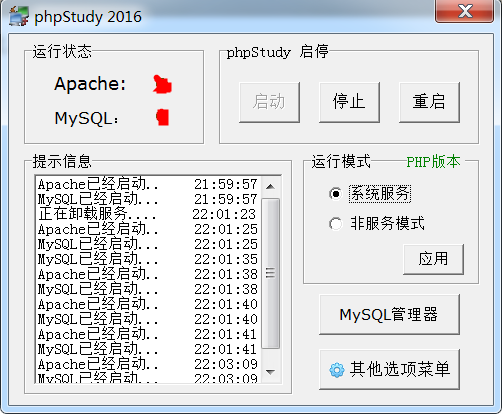Click the disabled 启动 button
Image resolution: width=502 pixels, height=417 pixels.
click(x=269, y=102)
